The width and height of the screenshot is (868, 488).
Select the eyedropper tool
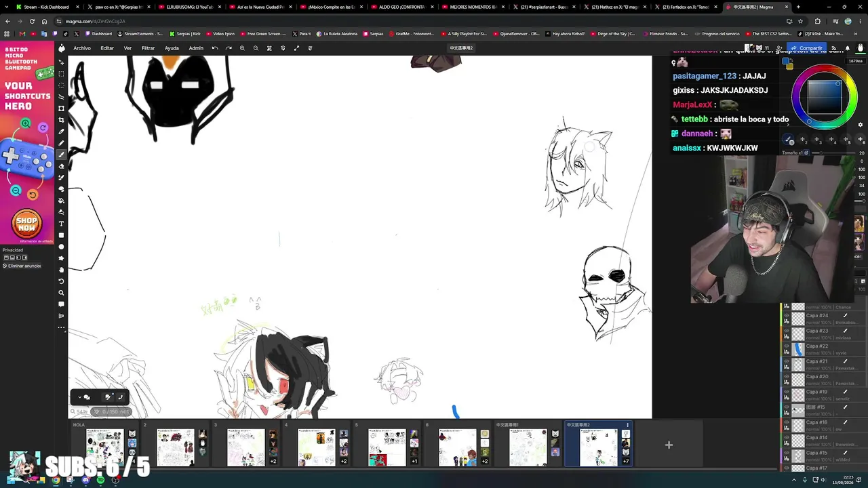click(x=61, y=131)
